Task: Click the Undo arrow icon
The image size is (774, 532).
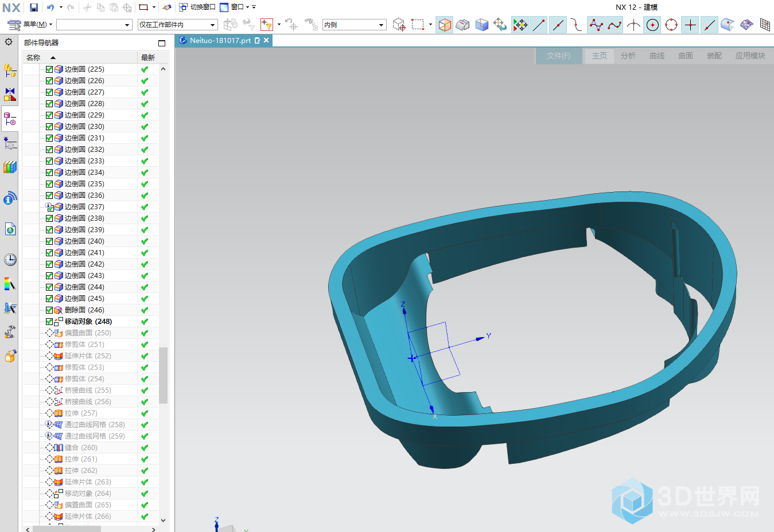Action: pyautogui.click(x=50, y=7)
